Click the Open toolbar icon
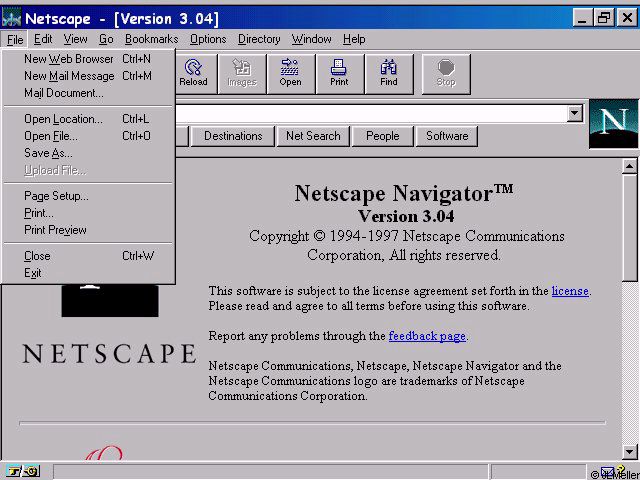The width and height of the screenshot is (640, 480). (291, 74)
